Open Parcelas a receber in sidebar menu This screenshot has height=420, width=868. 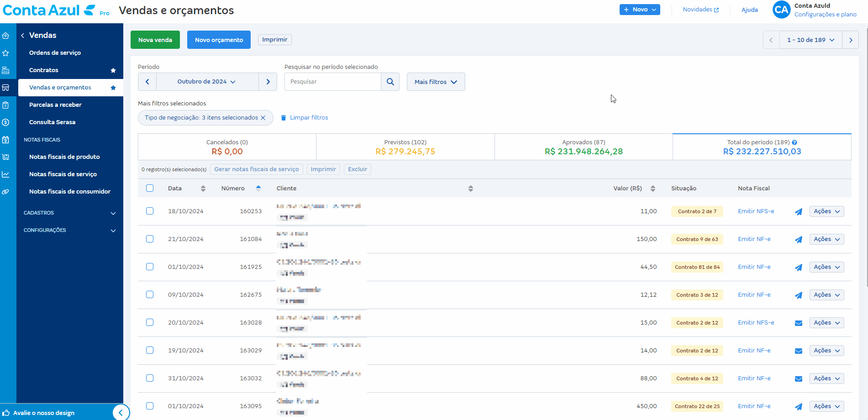tap(55, 105)
